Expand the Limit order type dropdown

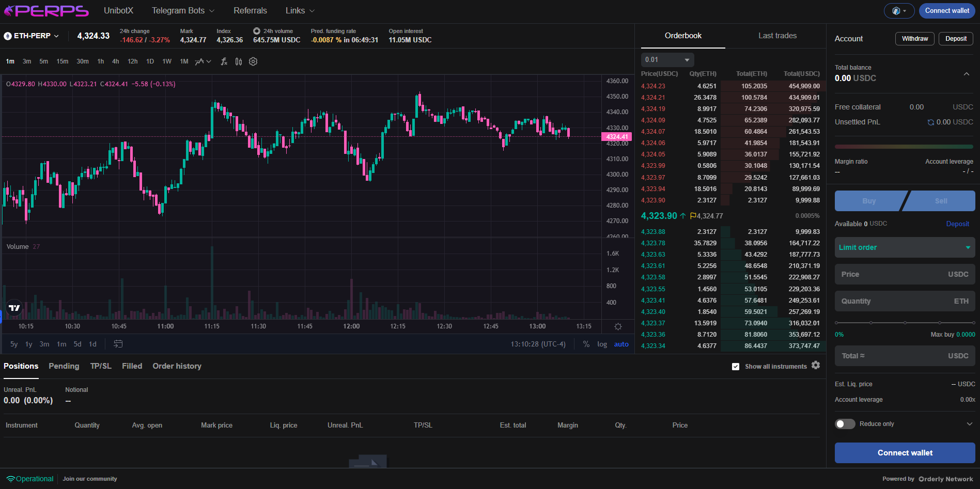905,247
